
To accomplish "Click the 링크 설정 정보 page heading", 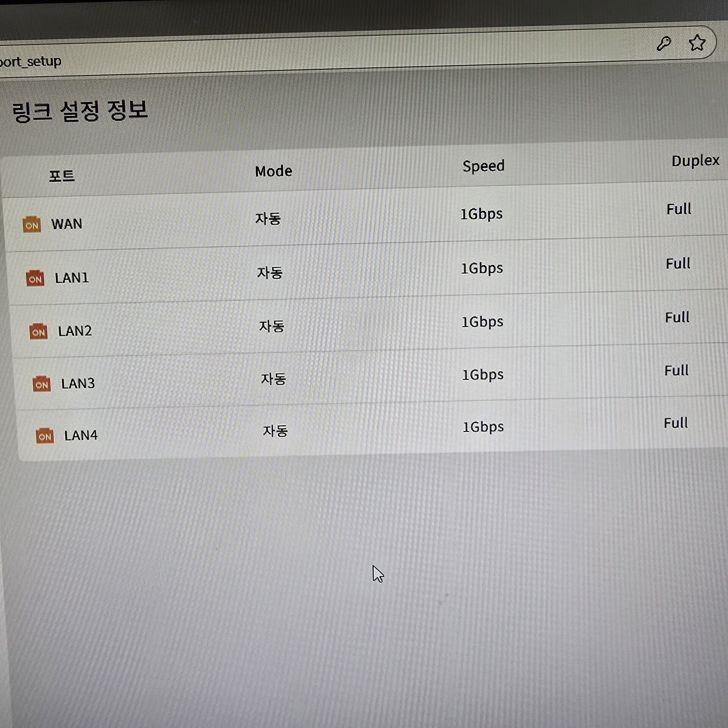I will (x=80, y=111).
